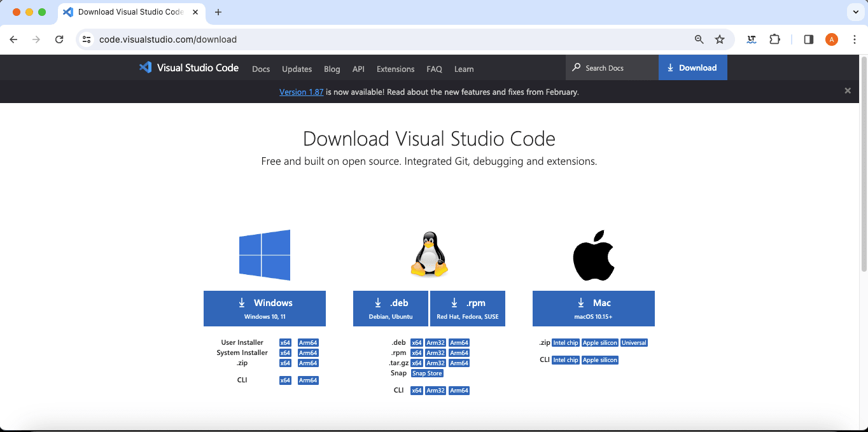Dismiss the version announcement banner
The image size is (868, 432).
(848, 90)
